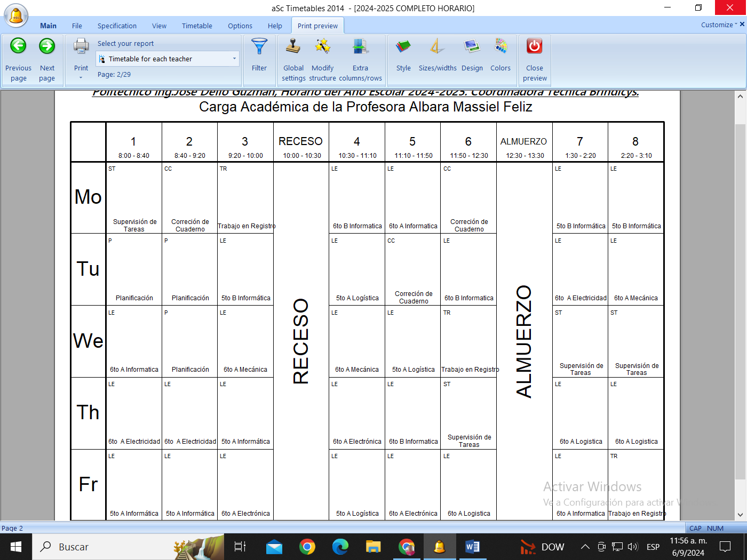747x560 pixels.
Task: Open the Options tab
Action: coord(240,26)
